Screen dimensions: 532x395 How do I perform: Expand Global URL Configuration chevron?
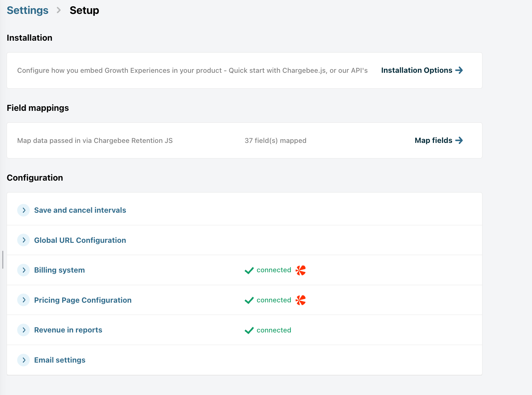click(23, 240)
